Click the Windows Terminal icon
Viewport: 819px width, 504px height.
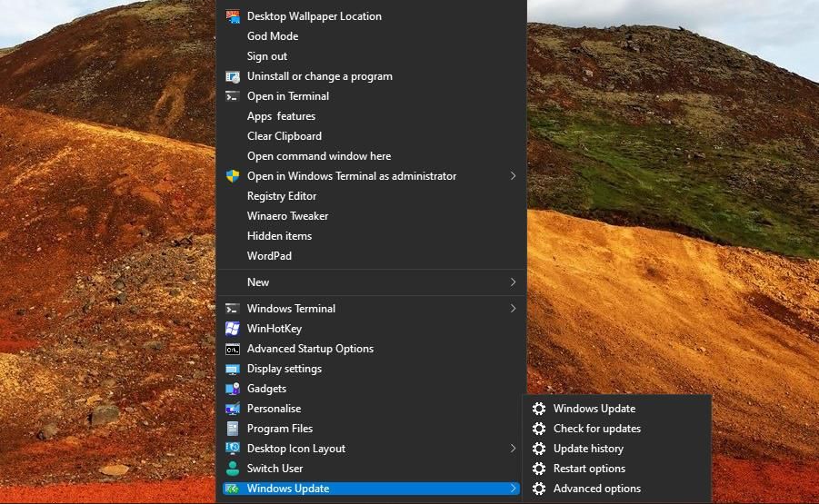pyautogui.click(x=233, y=309)
